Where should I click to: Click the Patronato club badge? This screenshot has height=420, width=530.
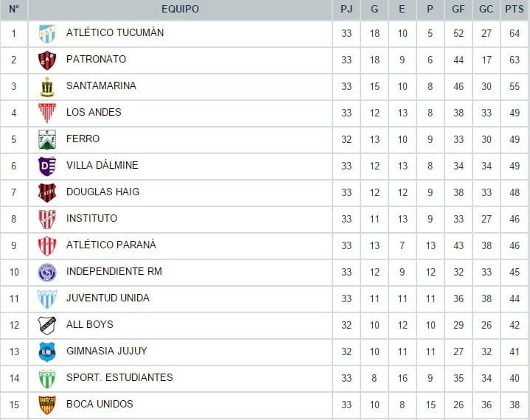47,60
